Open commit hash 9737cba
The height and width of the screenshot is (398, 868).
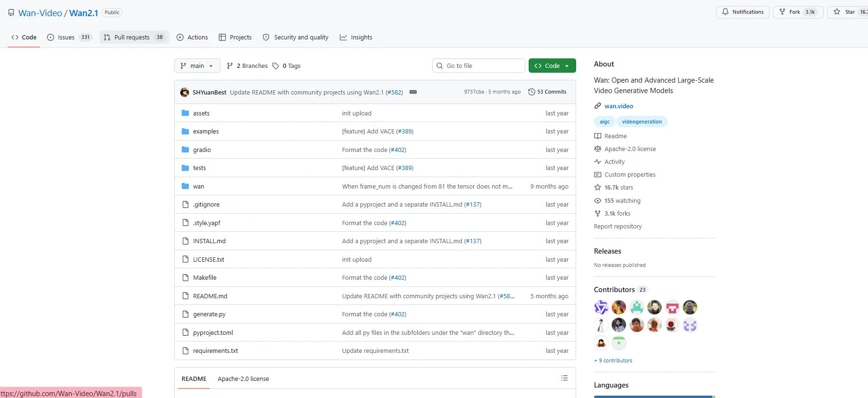(x=474, y=92)
